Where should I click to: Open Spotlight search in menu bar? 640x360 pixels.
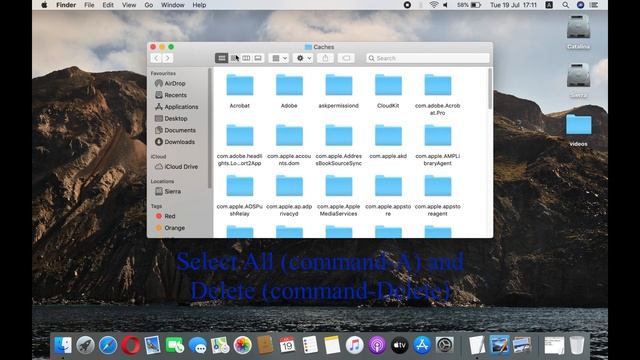click(565, 5)
